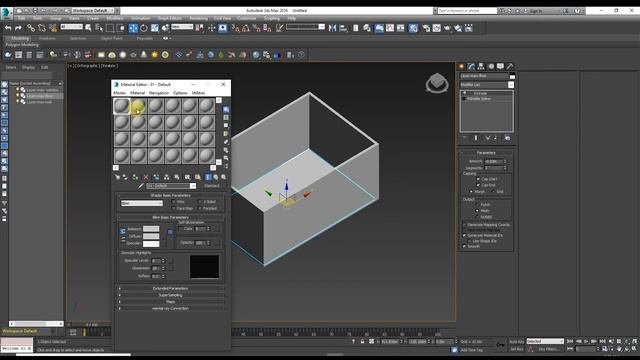The height and width of the screenshot is (360, 640).
Task: Open the Material menu in Material Editor
Action: point(138,93)
